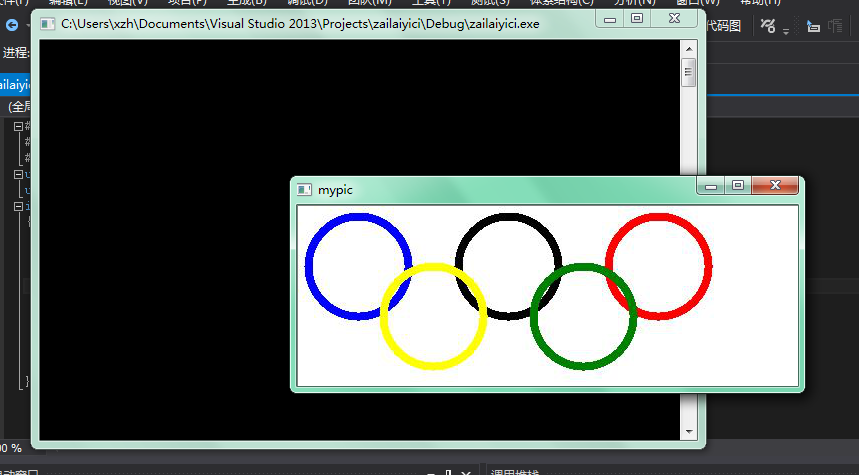Minimize the mypic window

(711, 186)
